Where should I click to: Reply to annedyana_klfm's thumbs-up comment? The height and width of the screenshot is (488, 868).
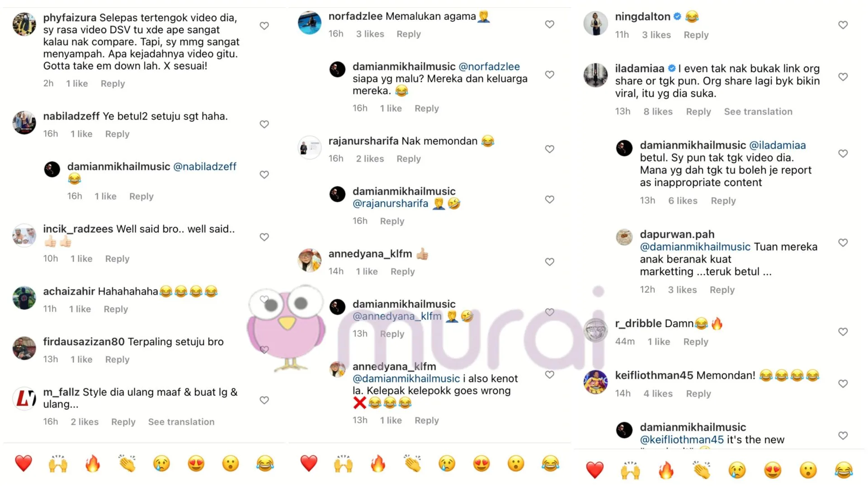pos(402,271)
